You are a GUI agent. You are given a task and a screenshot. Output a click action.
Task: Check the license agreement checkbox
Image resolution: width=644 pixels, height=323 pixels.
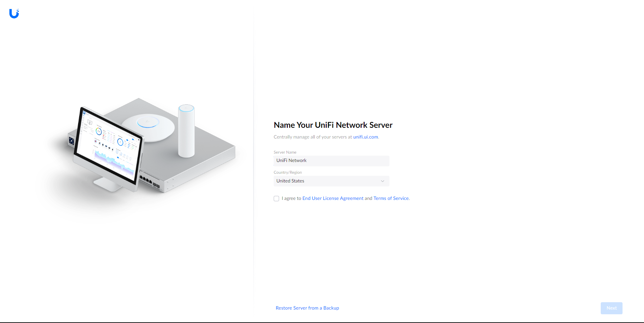tap(276, 199)
